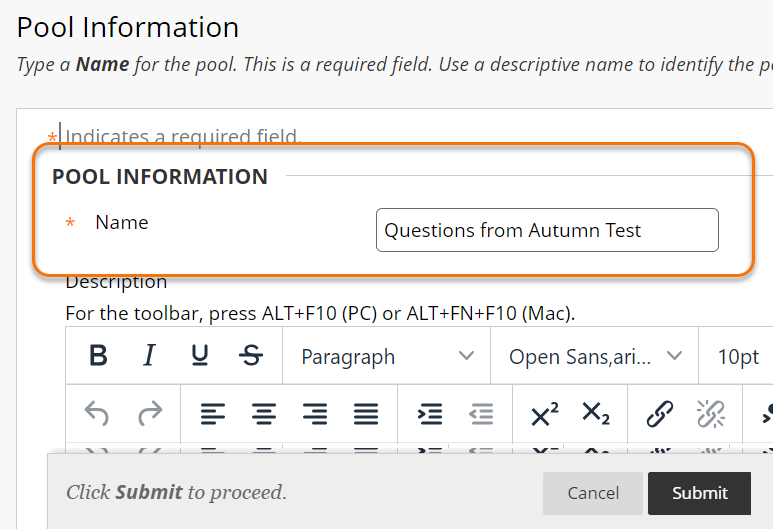Apply superscript formatting
This screenshot has width=773, height=529.
point(544,413)
